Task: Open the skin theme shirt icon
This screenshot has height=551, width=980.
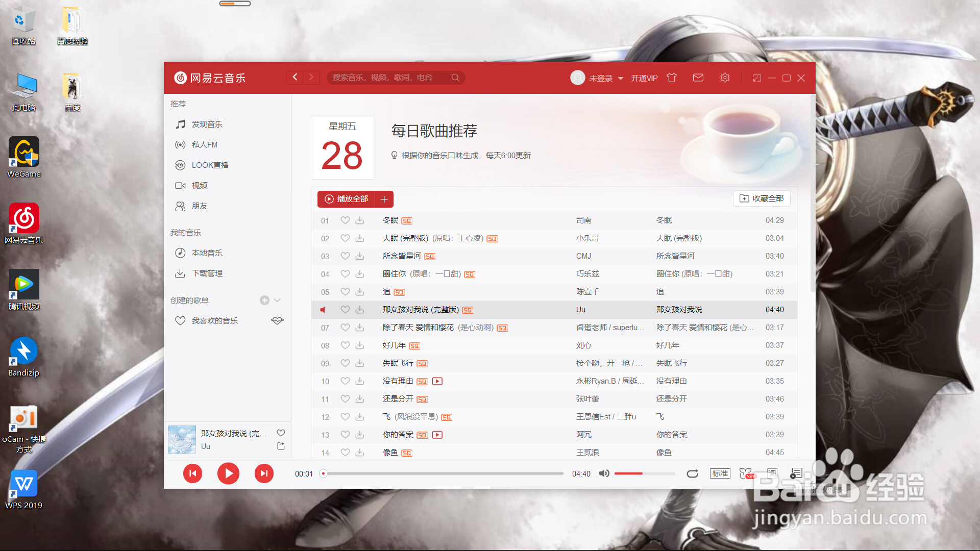Action: [672, 78]
